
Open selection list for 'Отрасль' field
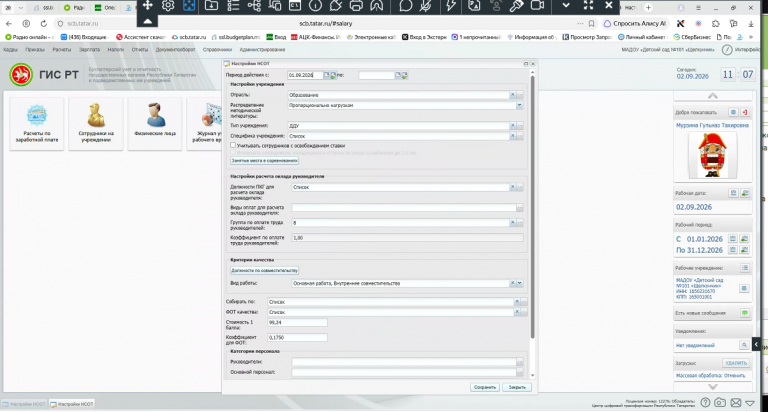[520, 95]
